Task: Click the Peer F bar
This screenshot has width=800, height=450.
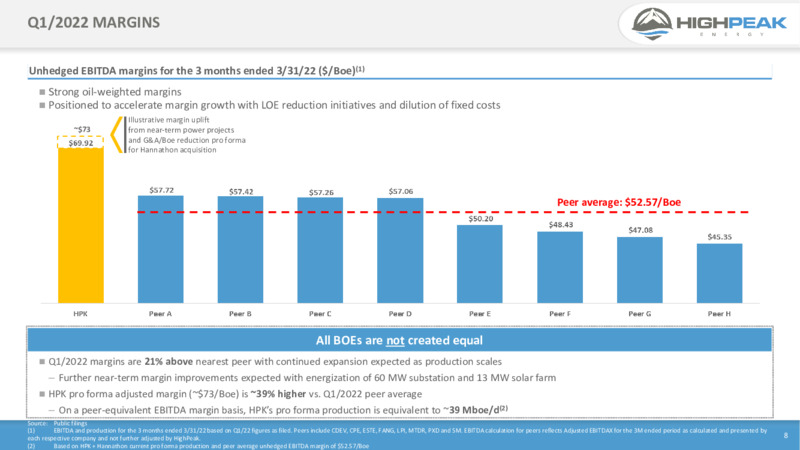Action: click(560, 267)
